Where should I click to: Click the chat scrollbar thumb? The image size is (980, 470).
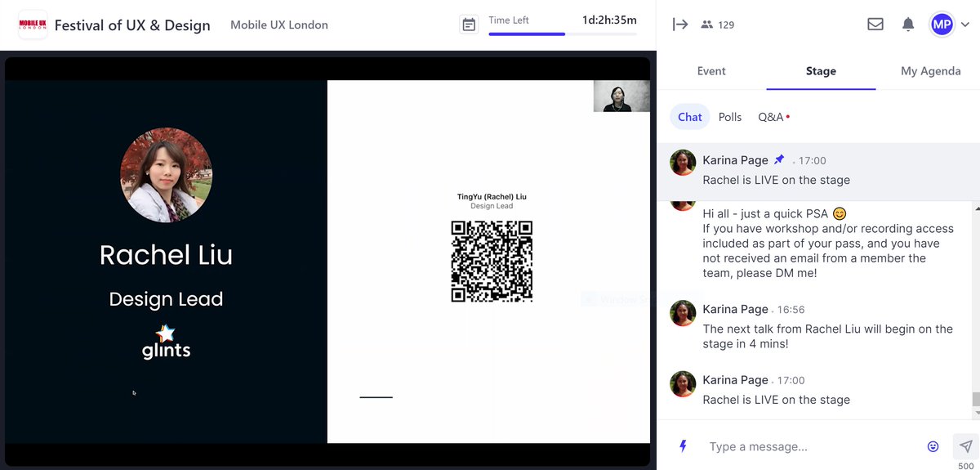(975, 399)
